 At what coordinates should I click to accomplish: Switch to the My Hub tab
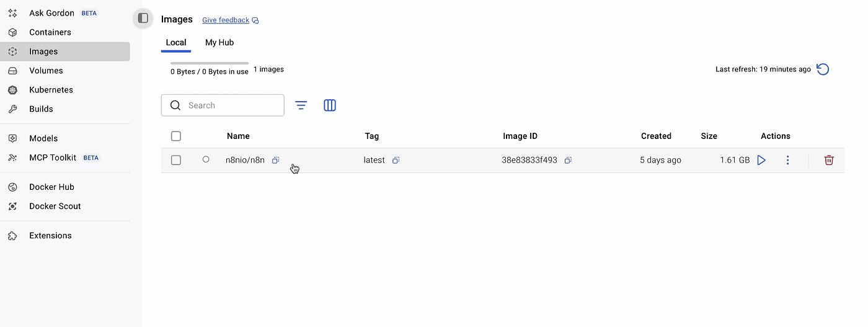pos(219,43)
